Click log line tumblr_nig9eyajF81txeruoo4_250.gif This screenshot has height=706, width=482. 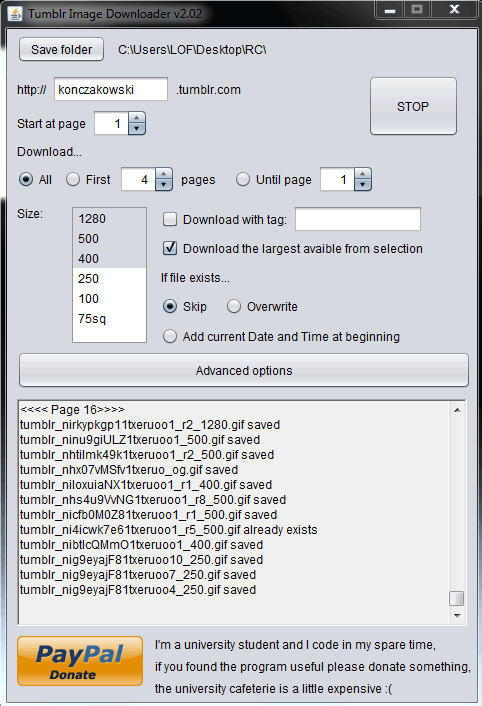(x=138, y=589)
